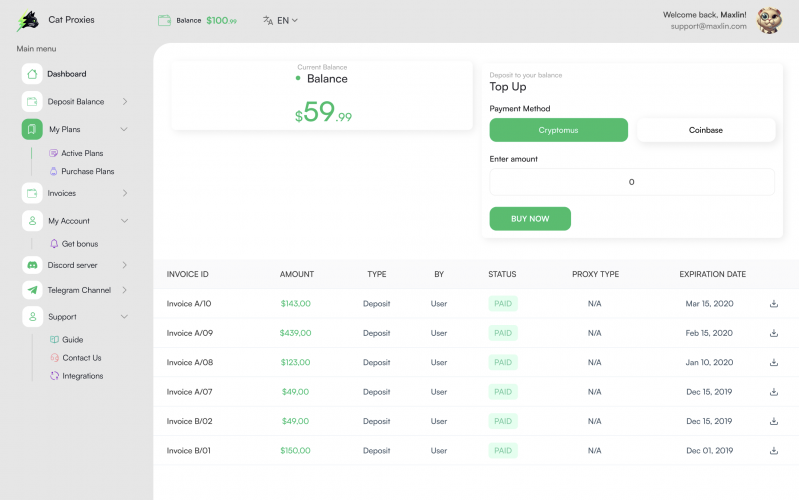Click the Integrations circular icon
The width and height of the screenshot is (799, 500).
[x=55, y=376]
